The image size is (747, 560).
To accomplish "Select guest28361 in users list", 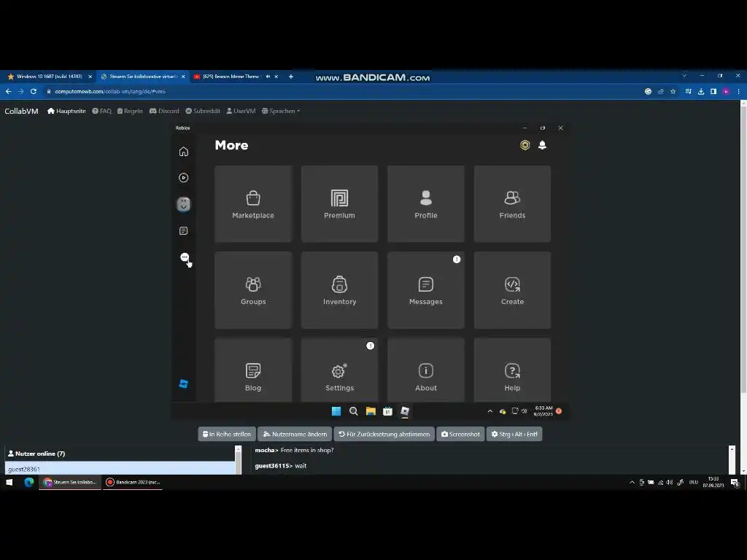I will pyautogui.click(x=120, y=469).
